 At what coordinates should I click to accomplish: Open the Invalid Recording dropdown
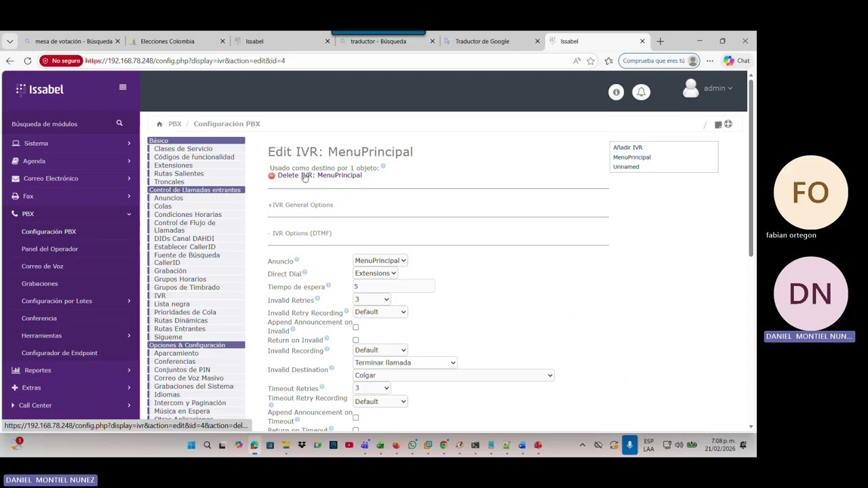380,350
